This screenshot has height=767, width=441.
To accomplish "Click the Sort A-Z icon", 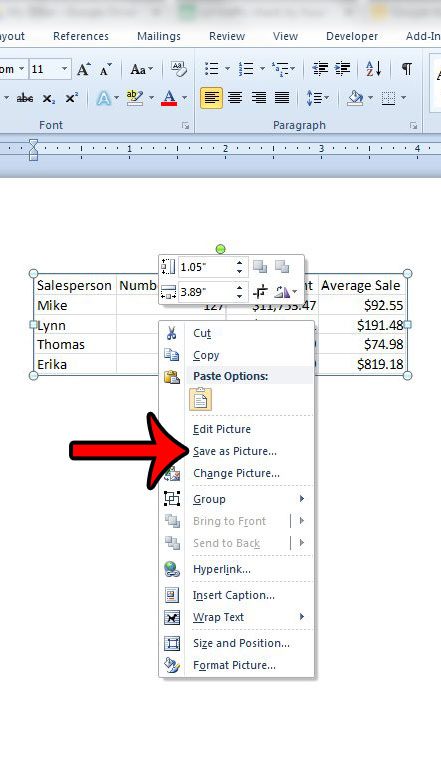I will tap(374, 69).
